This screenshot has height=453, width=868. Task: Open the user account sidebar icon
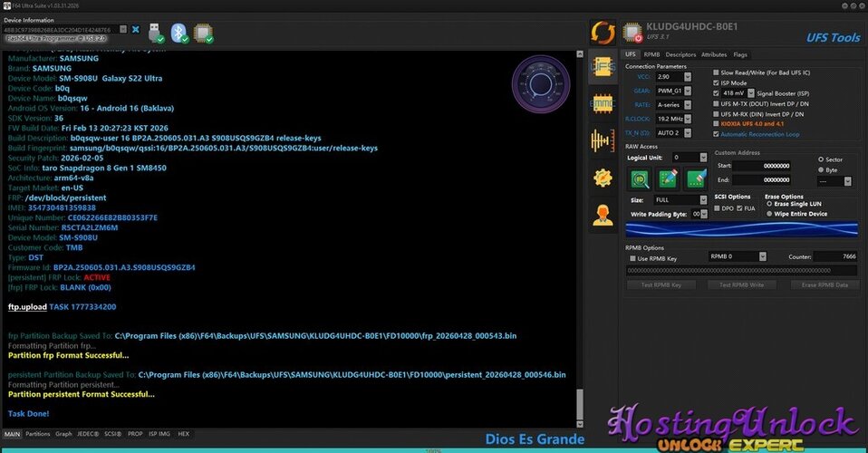coord(603,215)
